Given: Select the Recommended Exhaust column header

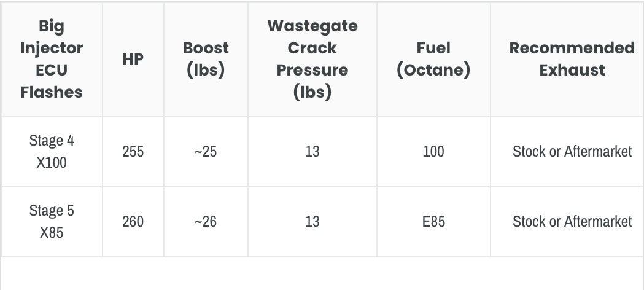Looking at the screenshot, I should [x=572, y=59].
